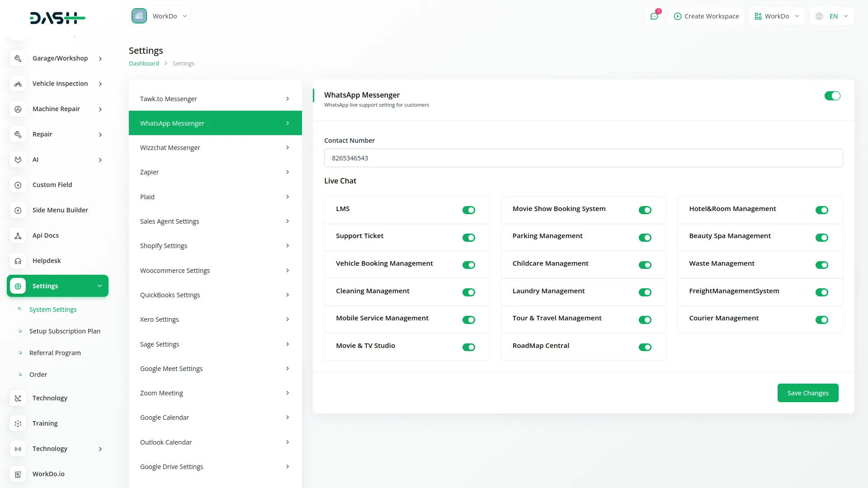Turn off Courier Management live chat
The height and width of the screenshot is (488, 868).
[x=821, y=320]
